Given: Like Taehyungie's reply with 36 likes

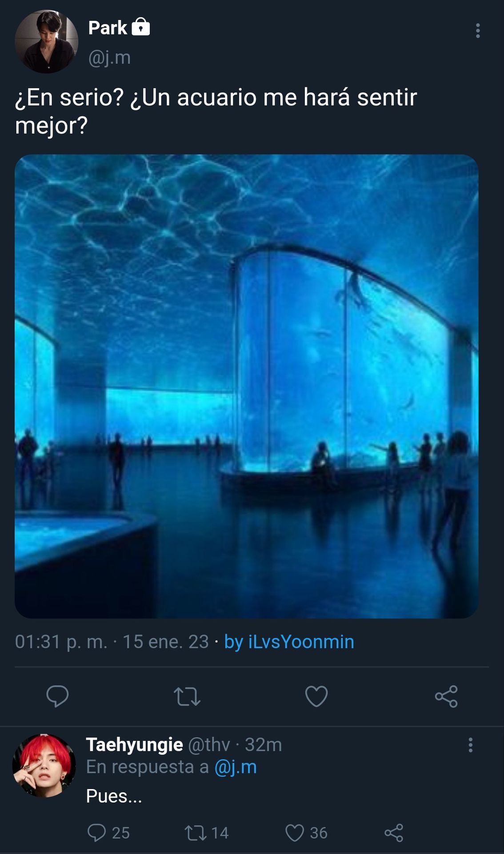Looking at the screenshot, I should pos(306,833).
